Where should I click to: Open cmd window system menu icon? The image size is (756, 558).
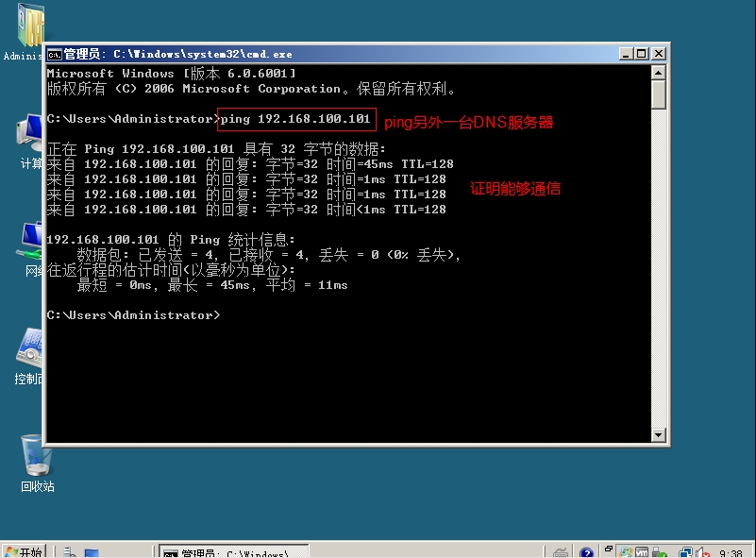pos(55,54)
